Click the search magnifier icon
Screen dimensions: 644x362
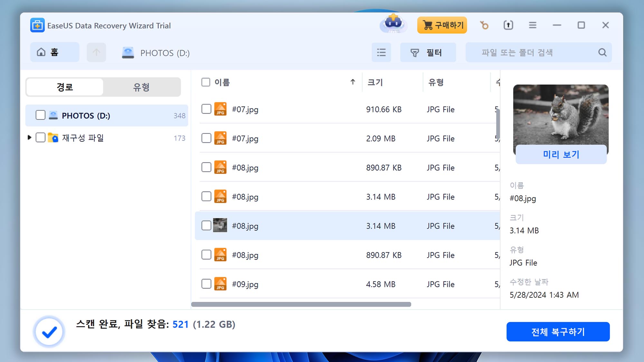point(602,52)
